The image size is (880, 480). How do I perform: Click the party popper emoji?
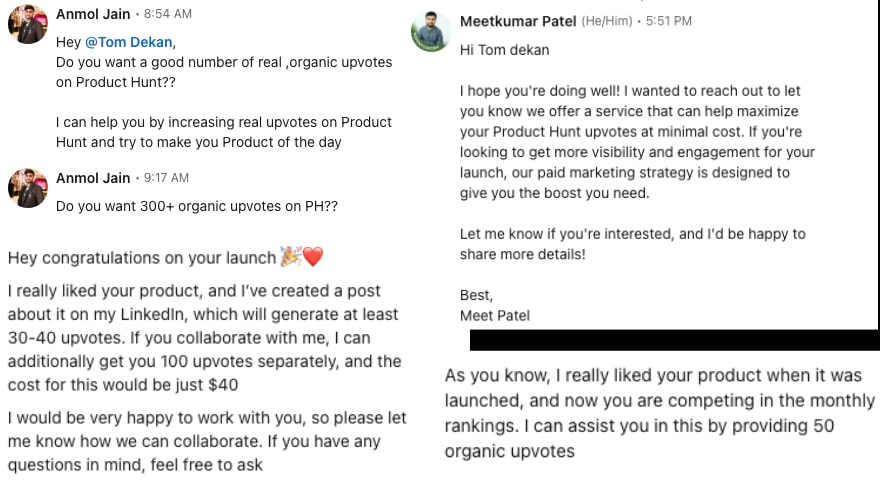click(290, 258)
